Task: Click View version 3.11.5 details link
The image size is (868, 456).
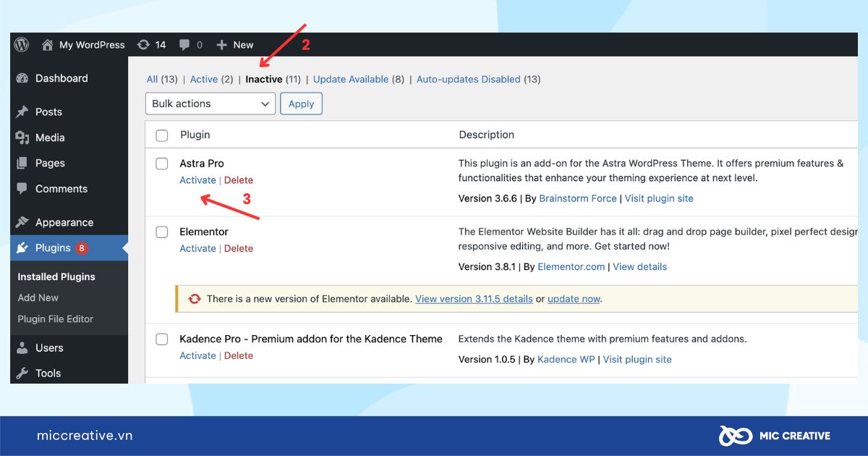Action: (x=474, y=298)
